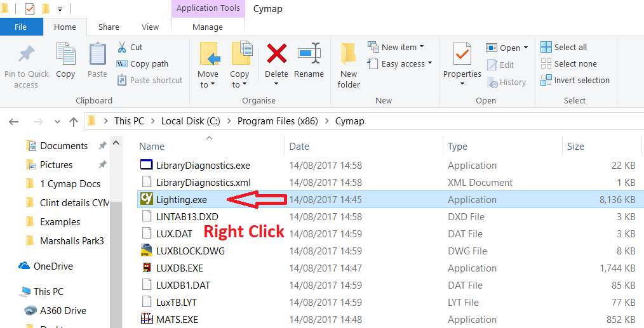This screenshot has width=644, height=328.
Task: Expand the Delete dropdown arrow
Action: click(x=276, y=84)
